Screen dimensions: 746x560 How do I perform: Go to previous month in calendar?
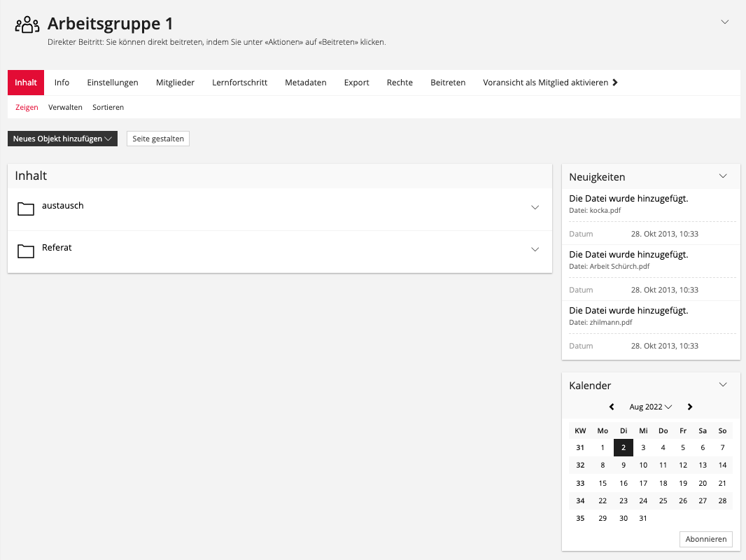pos(612,407)
